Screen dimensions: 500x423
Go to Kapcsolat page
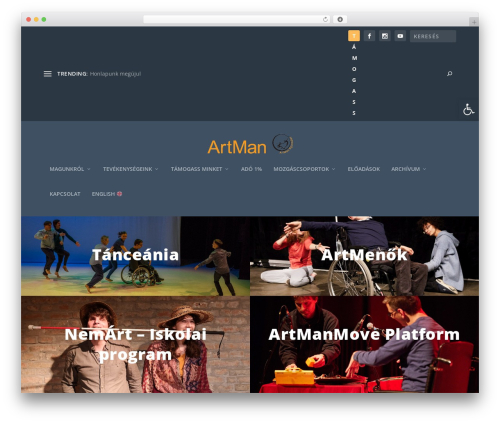point(65,194)
